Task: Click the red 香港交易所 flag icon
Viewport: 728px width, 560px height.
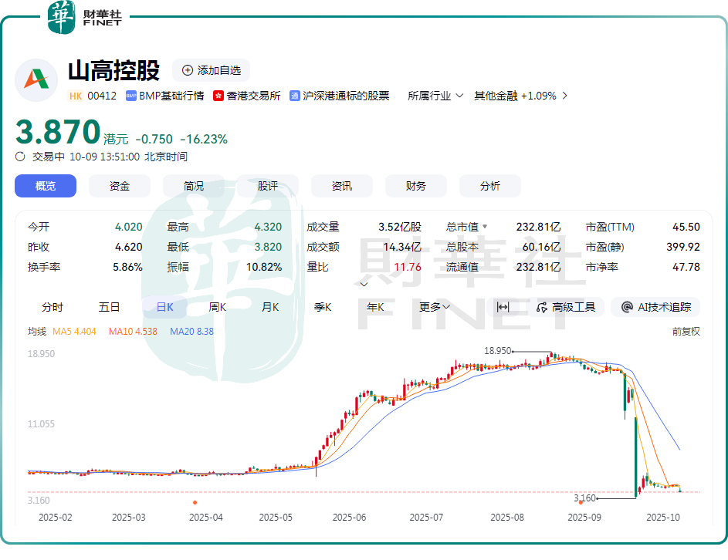Action: click(x=218, y=96)
